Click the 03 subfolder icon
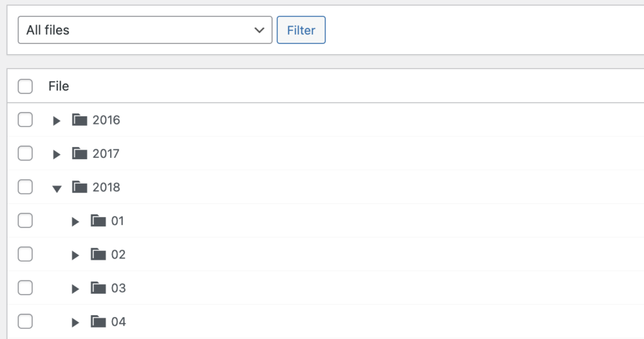Image resolution: width=644 pixels, height=339 pixels. [x=98, y=288]
